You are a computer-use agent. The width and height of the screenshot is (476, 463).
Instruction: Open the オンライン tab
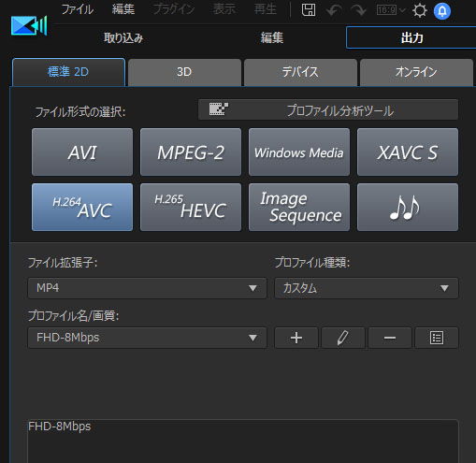(x=416, y=72)
